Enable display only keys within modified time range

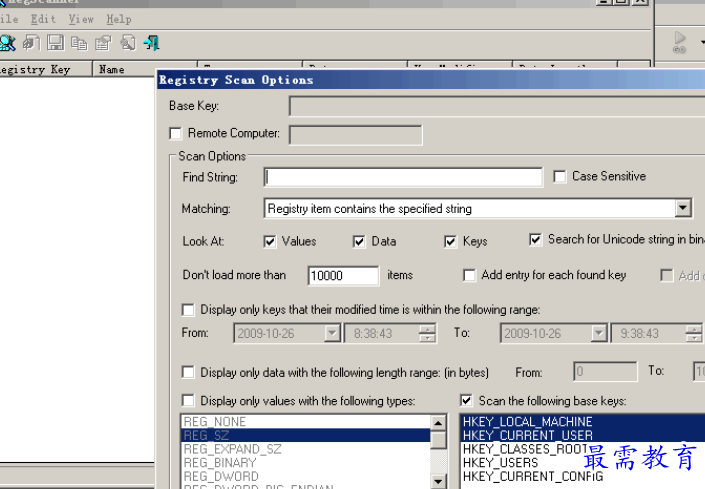point(188,310)
